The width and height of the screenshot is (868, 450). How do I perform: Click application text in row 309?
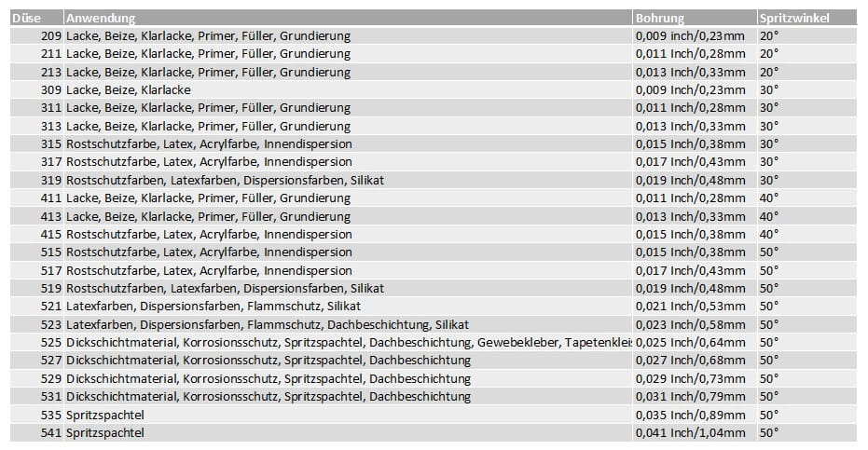pyautogui.click(x=129, y=90)
